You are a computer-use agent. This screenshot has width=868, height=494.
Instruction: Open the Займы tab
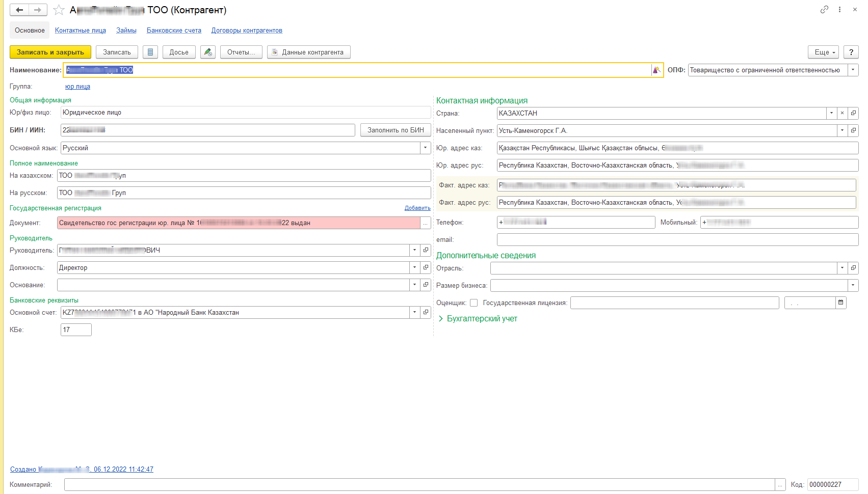(126, 31)
